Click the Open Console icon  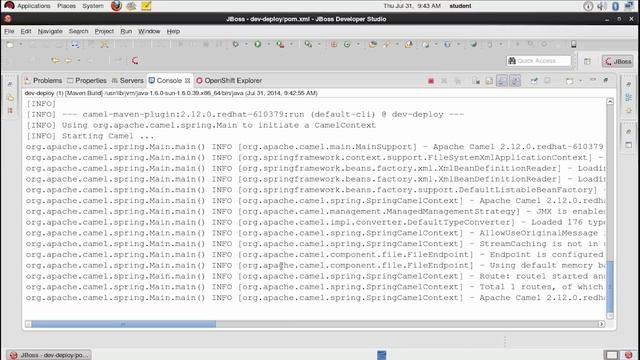tap(569, 81)
